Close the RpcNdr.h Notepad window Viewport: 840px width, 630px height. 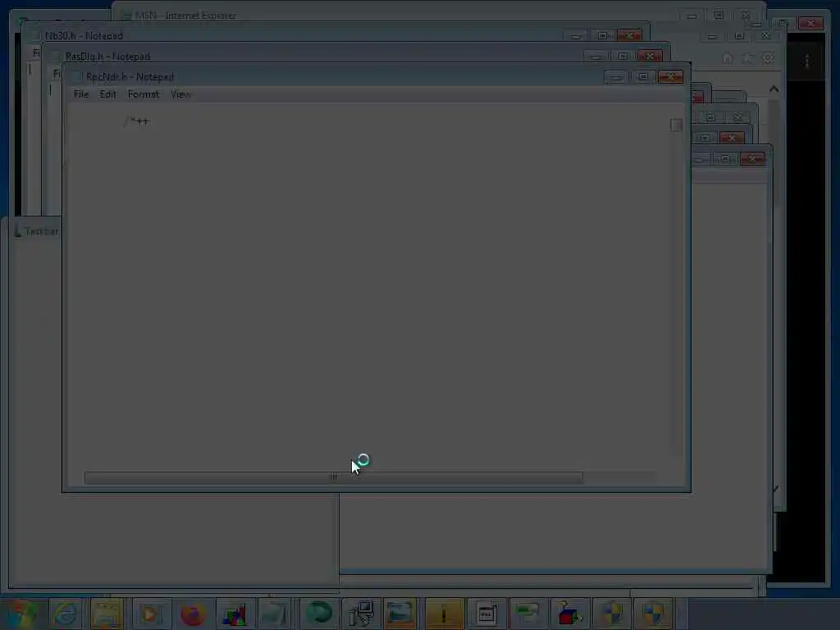point(670,77)
